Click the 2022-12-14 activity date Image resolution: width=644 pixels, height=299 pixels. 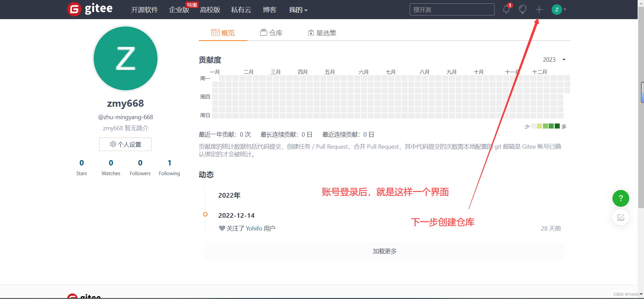coord(236,215)
